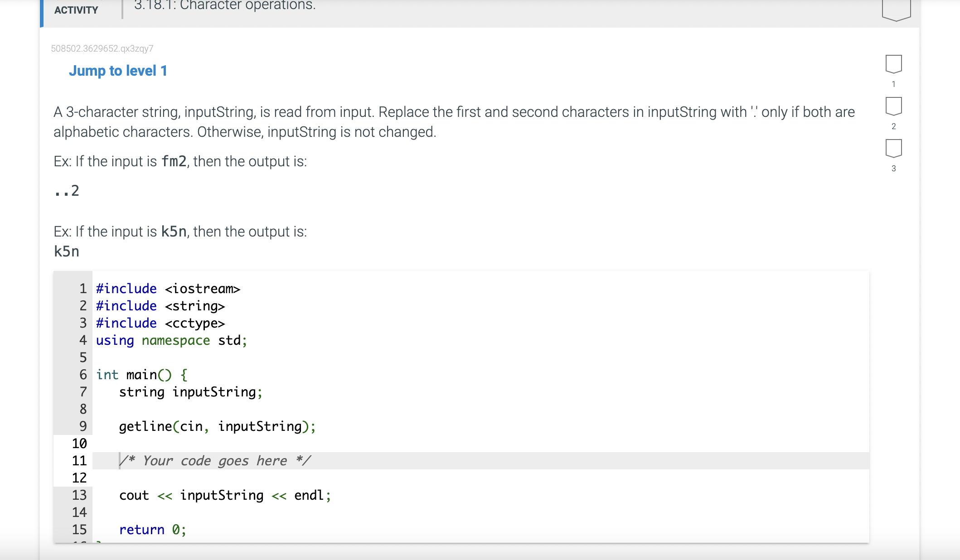This screenshot has width=960, height=560.
Task: Click the string inputString declaration line
Action: coord(190,392)
